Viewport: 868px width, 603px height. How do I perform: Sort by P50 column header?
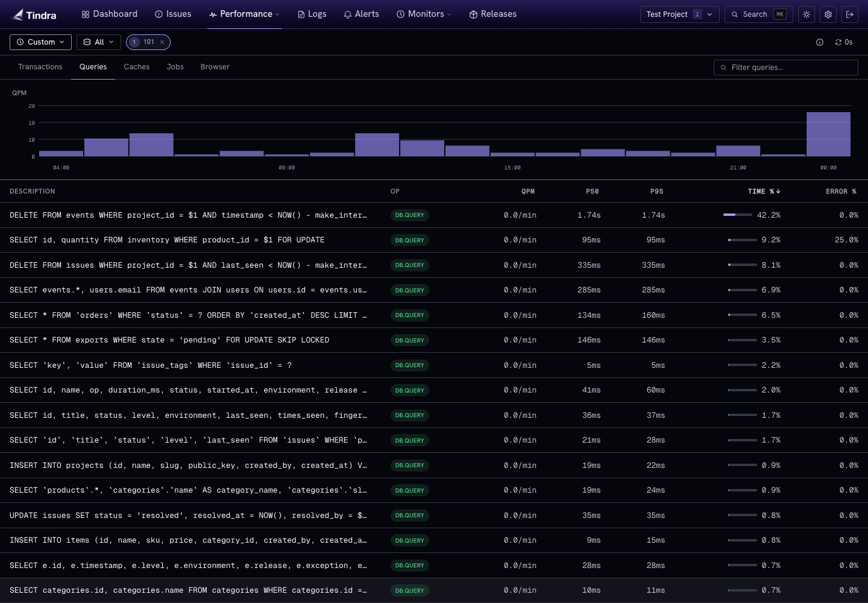pyautogui.click(x=593, y=191)
